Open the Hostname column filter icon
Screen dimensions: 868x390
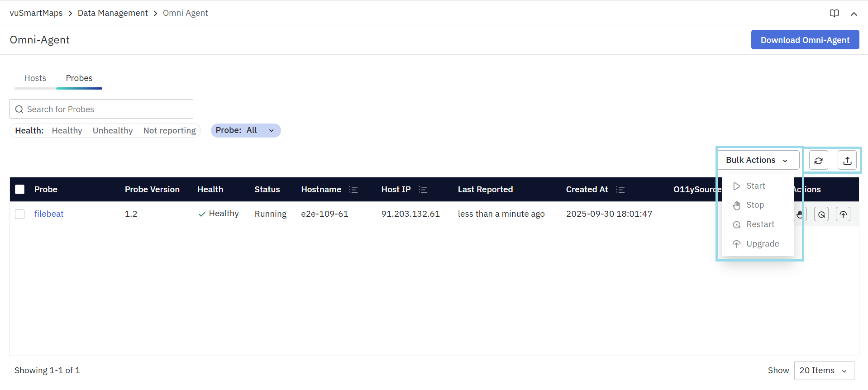pos(353,190)
